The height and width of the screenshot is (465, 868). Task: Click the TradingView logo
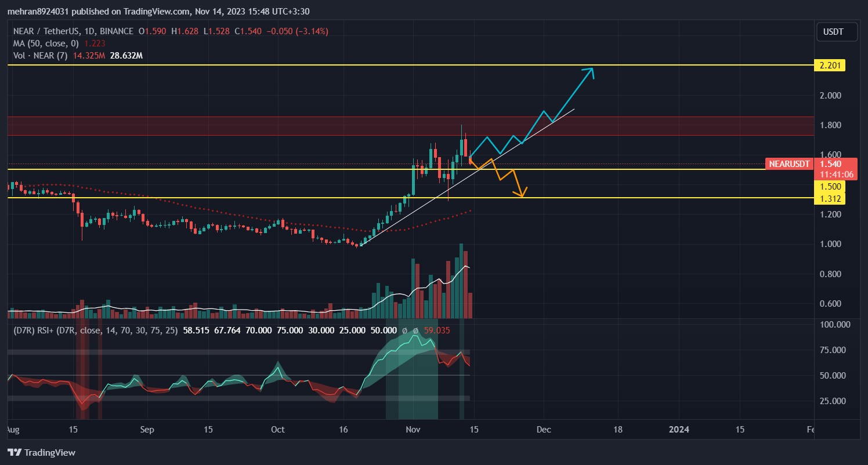41,453
